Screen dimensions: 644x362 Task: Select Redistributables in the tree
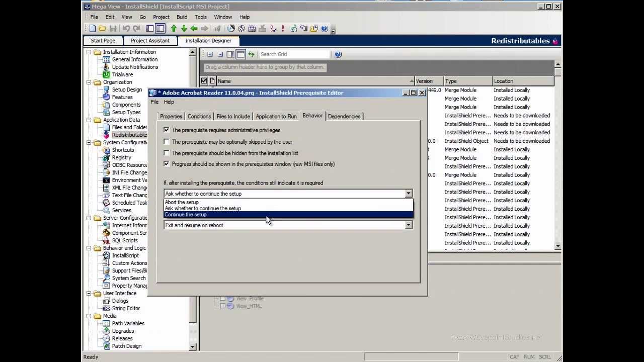pyautogui.click(x=129, y=135)
